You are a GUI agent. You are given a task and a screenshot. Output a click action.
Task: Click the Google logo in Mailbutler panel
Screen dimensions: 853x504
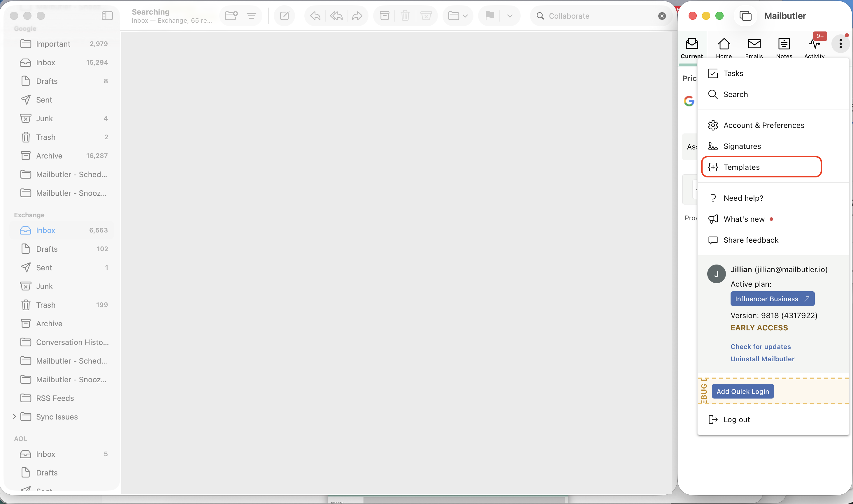tap(689, 101)
